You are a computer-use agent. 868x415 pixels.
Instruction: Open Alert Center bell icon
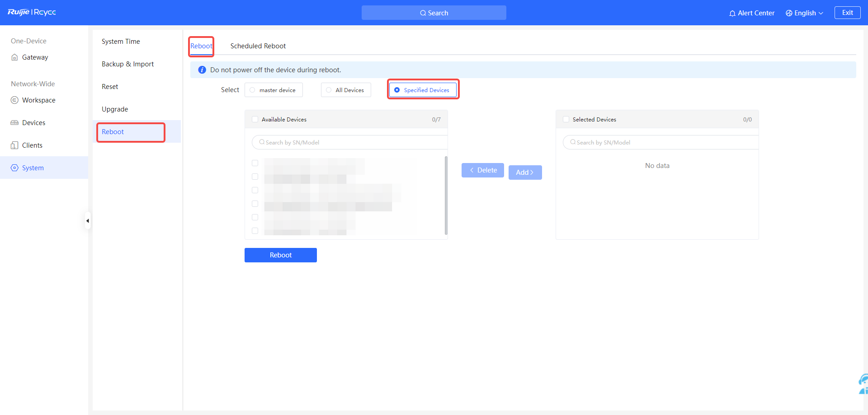[732, 13]
